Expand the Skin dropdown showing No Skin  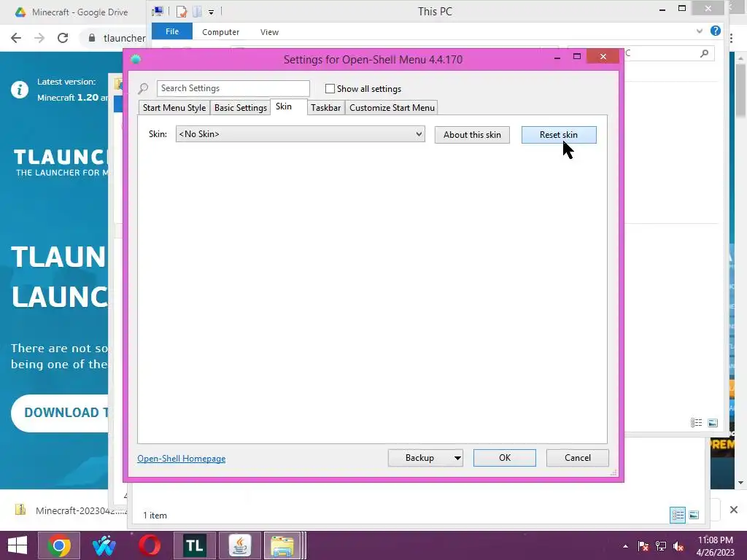tap(300, 134)
